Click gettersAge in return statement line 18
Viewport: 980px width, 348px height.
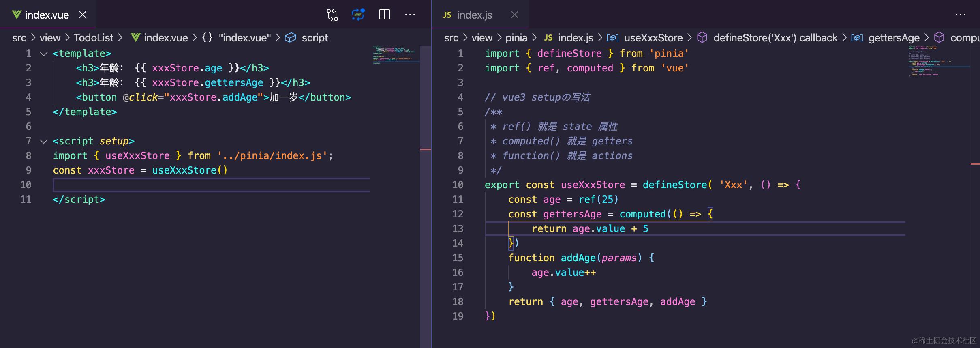pos(619,302)
